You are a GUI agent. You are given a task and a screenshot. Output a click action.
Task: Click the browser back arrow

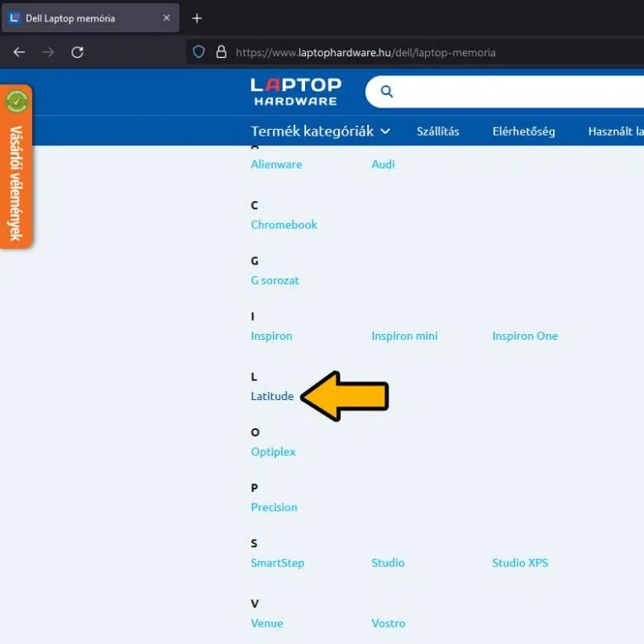tap(19, 52)
